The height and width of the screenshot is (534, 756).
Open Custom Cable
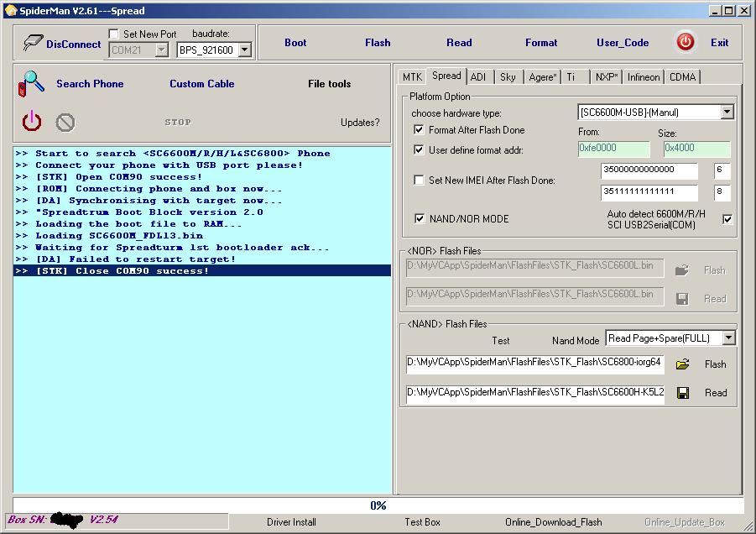point(202,83)
